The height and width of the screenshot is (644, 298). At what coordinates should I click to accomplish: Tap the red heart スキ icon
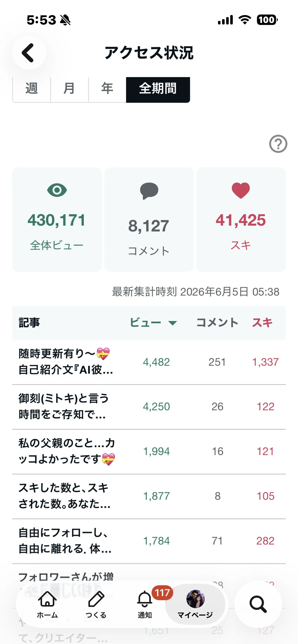(x=241, y=190)
